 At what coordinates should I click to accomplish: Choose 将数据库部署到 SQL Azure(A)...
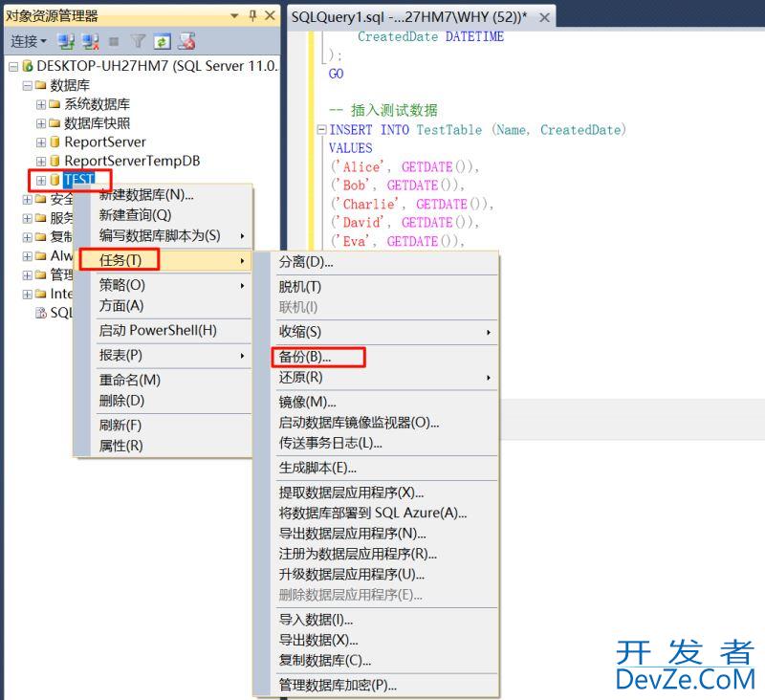[x=376, y=514]
